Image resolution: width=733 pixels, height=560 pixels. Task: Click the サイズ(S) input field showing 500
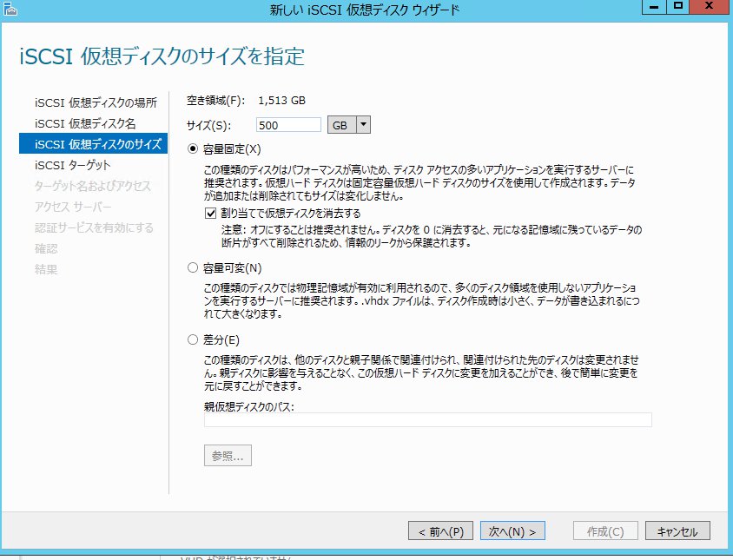[288, 125]
